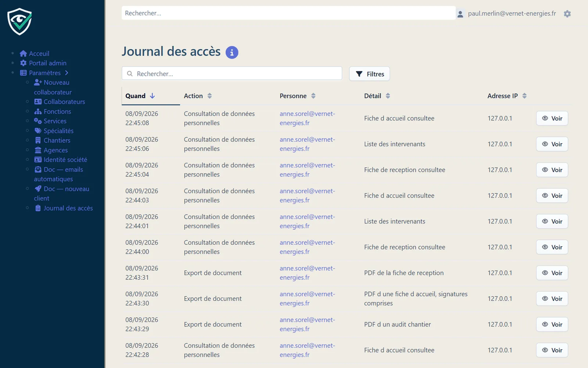Sort the table by Action column
Viewport: 588px width, 368px height.
198,96
